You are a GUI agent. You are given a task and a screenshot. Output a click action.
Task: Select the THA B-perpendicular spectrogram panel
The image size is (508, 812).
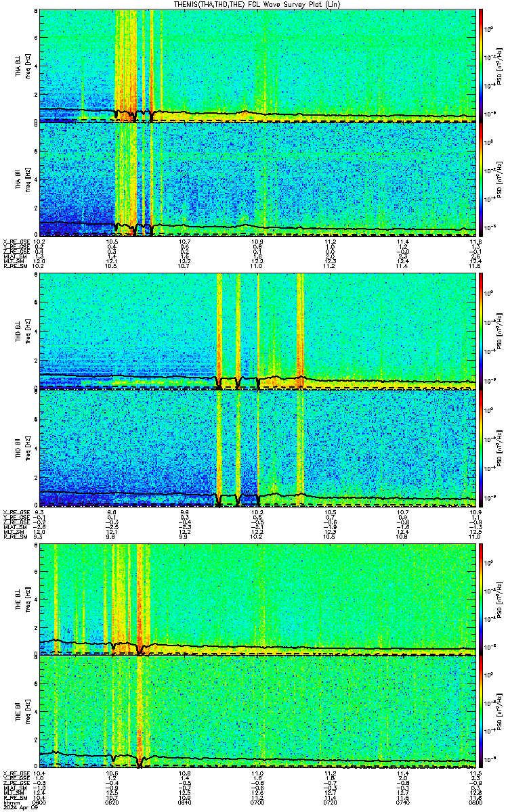pos(256,66)
